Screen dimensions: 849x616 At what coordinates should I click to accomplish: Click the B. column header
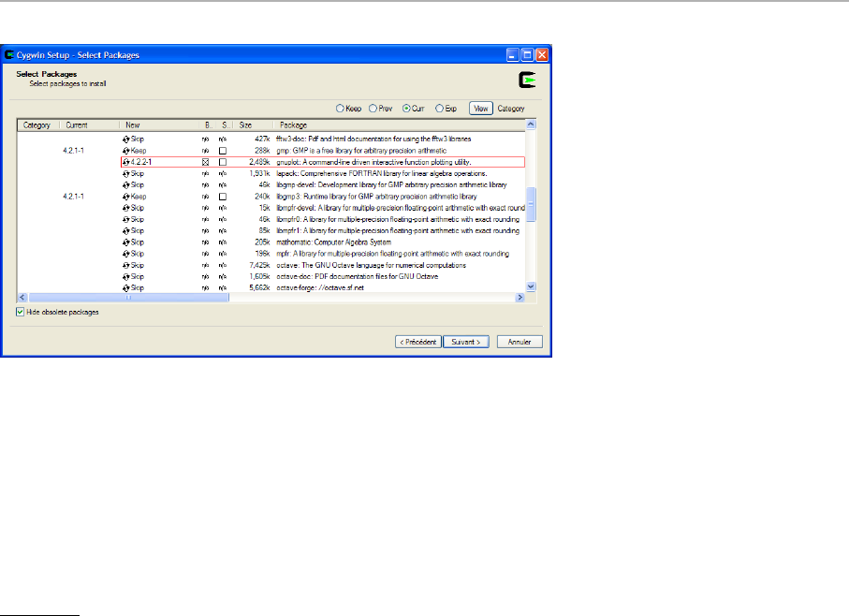[208, 125]
